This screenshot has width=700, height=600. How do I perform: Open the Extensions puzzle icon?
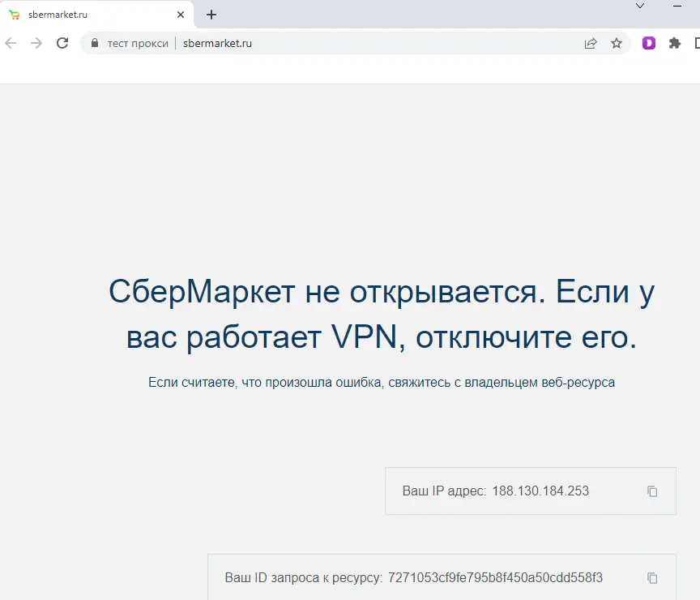click(x=675, y=43)
